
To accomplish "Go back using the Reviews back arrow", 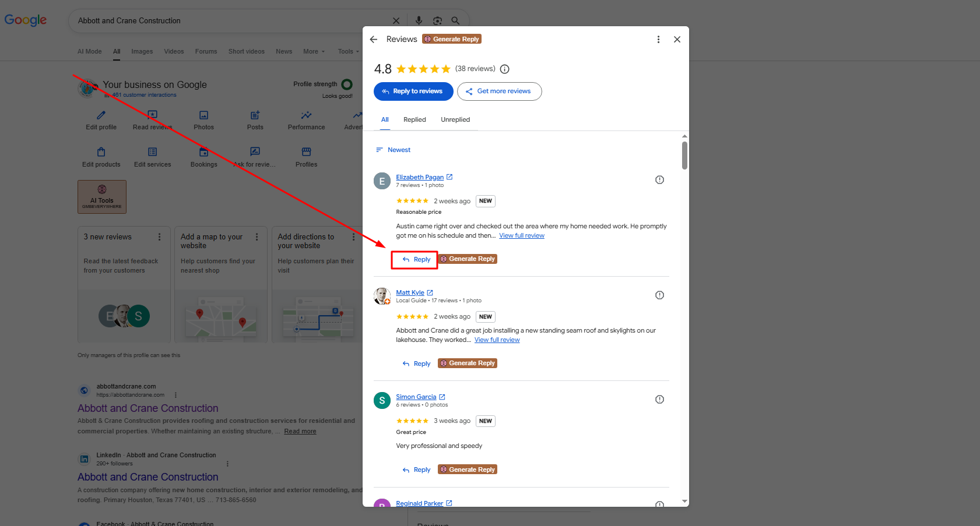I will pos(374,40).
